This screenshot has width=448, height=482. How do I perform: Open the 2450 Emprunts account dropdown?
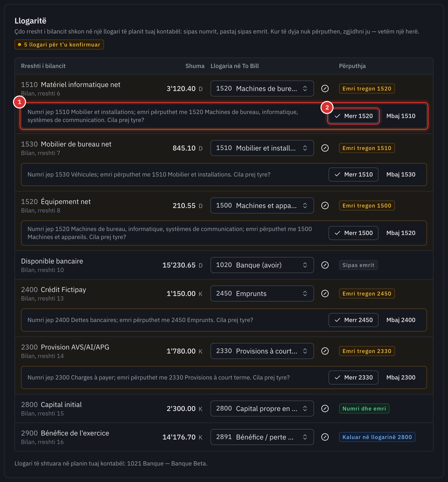(262, 293)
